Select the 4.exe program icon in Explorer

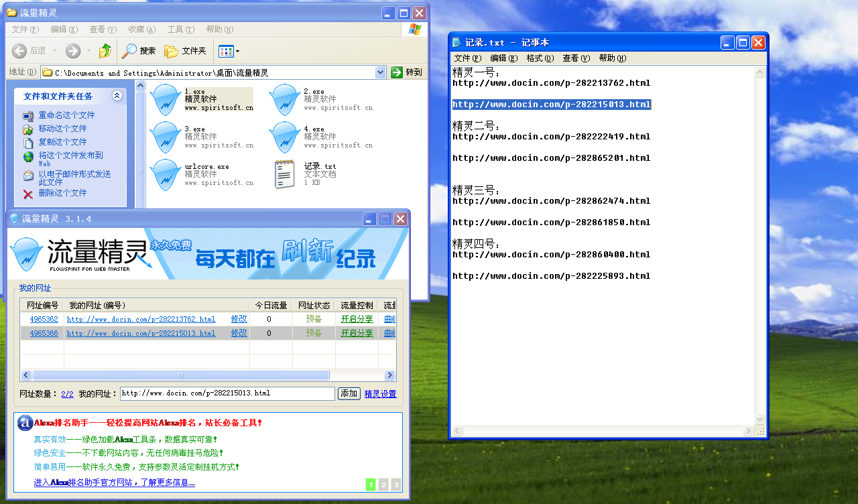click(284, 137)
